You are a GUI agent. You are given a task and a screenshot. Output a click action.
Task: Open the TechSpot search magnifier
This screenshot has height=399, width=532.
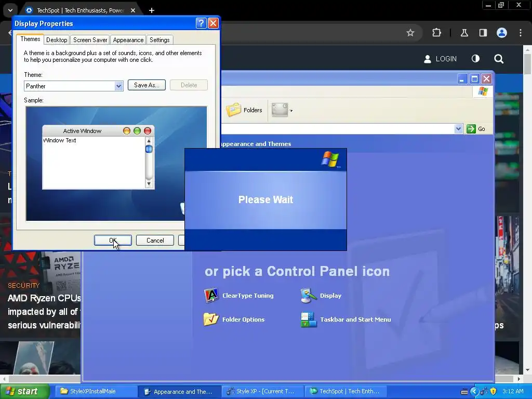[499, 59]
